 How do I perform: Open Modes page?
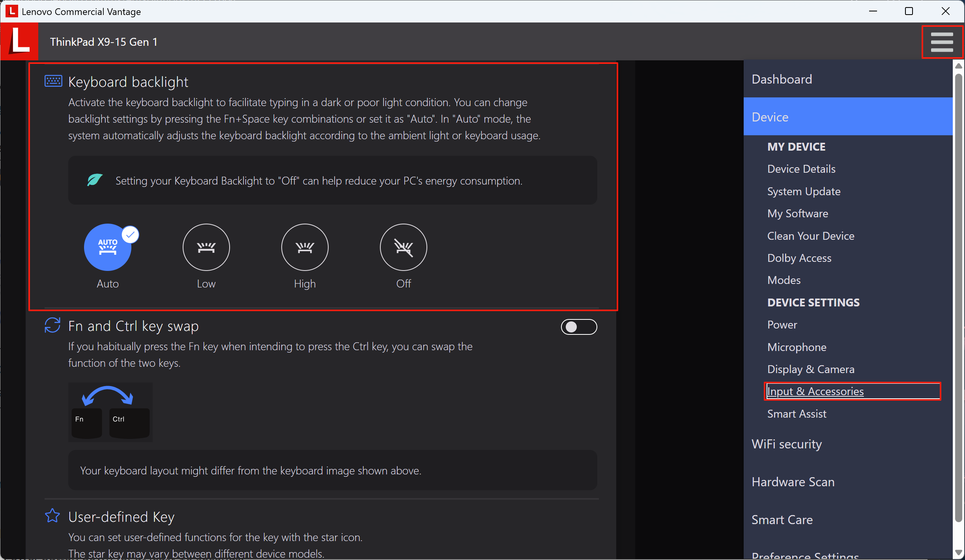pyautogui.click(x=784, y=280)
